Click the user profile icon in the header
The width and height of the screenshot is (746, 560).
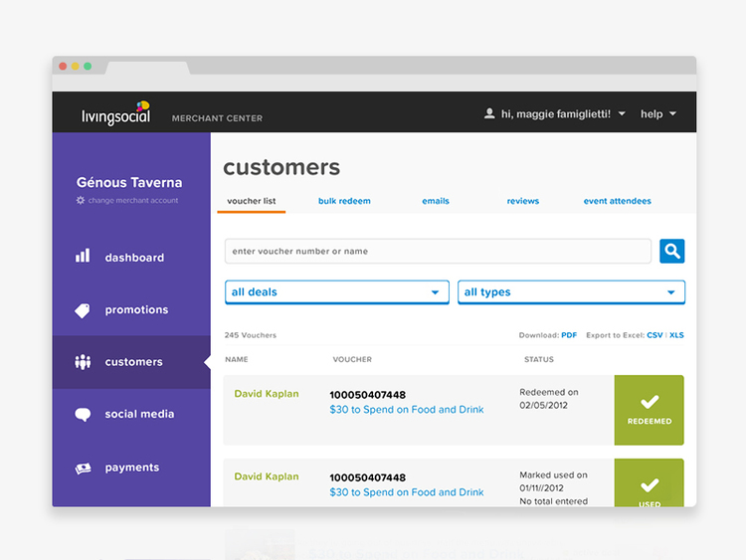tap(489, 113)
